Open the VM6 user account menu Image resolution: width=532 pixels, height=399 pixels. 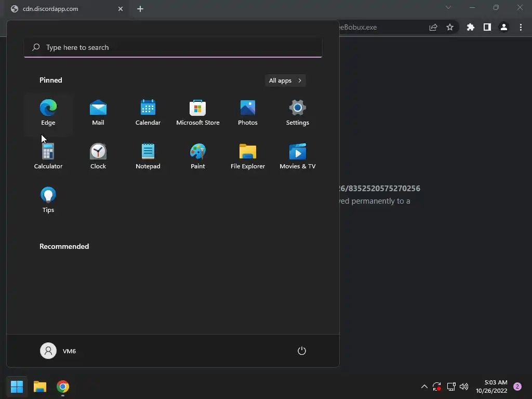click(x=58, y=351)
